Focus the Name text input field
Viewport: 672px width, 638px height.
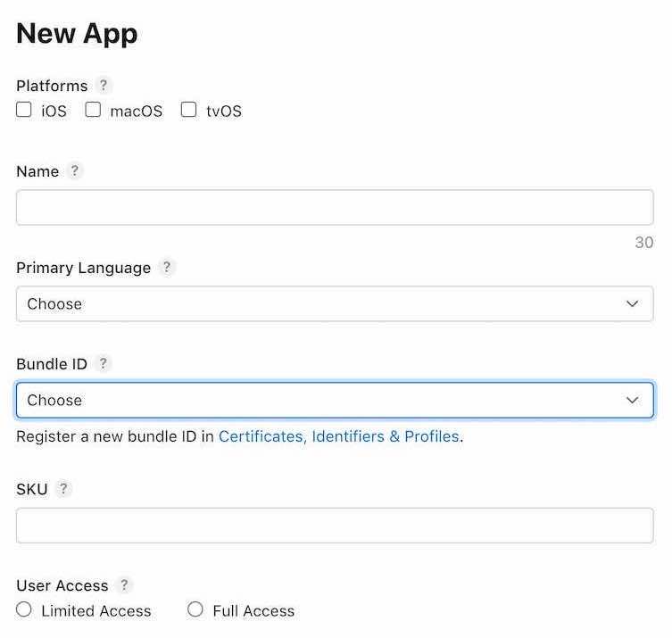tap(335, 207)
